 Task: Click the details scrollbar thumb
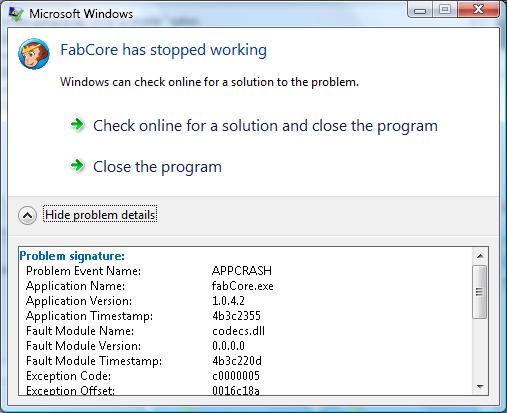tap(480, 292)
